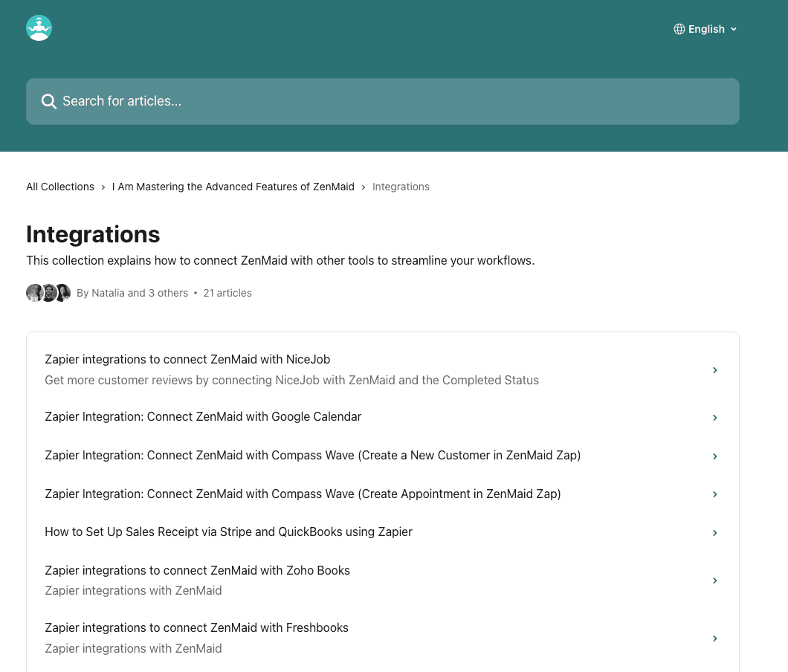This screenshot has width=788, height=672.
Task: Click the ZenMaid logo icon
Action: (x=39, y=28)
